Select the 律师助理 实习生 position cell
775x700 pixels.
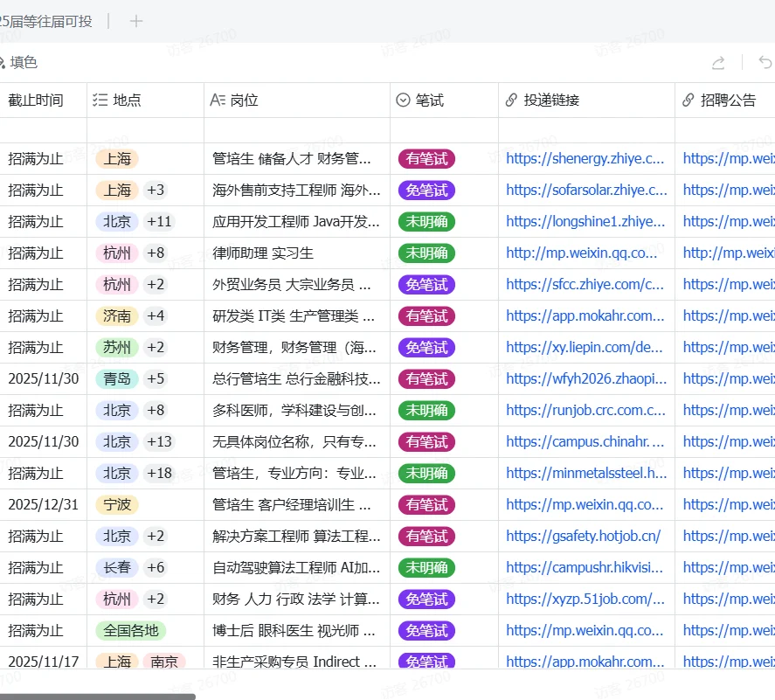tap(297, 253)
